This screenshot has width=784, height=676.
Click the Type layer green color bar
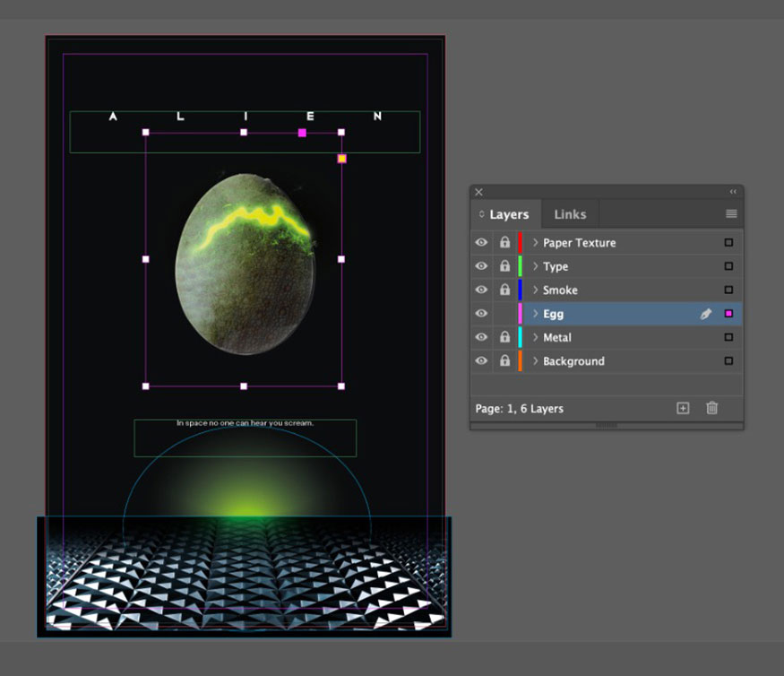520,266
